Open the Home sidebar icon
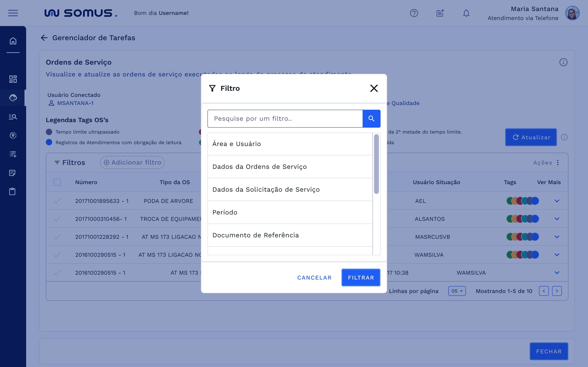Viewport: 588px width, 367px height. point(13,41)
